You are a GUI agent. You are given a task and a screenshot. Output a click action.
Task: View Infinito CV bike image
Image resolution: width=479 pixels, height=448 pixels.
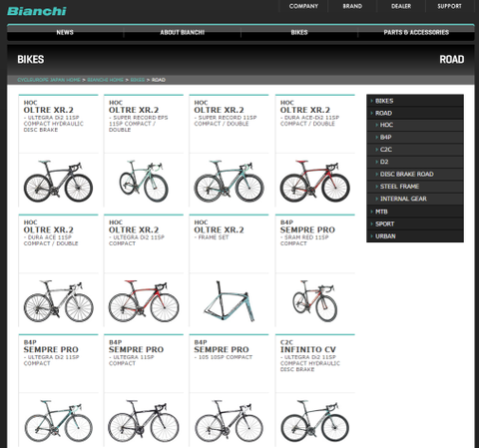pos(314,421)
